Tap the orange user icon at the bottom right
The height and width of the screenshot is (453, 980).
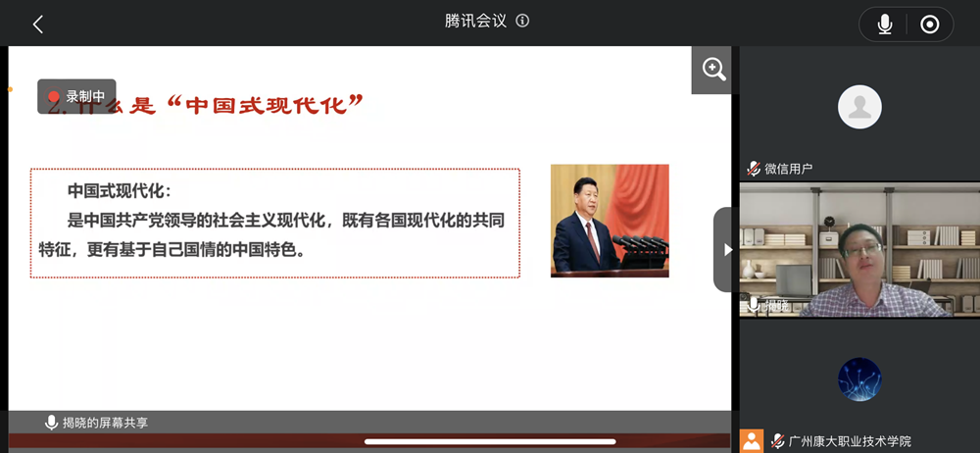(x=751, y=440)
